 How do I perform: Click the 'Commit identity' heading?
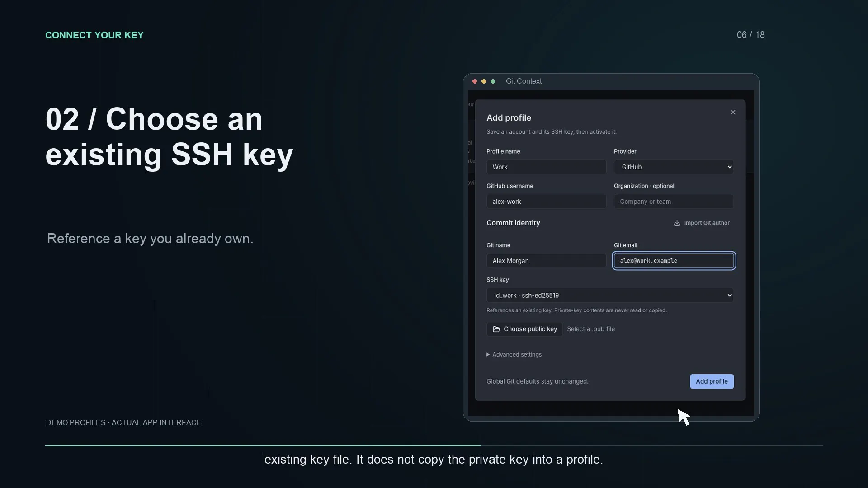pyautogui.click(x=513, y=223)
